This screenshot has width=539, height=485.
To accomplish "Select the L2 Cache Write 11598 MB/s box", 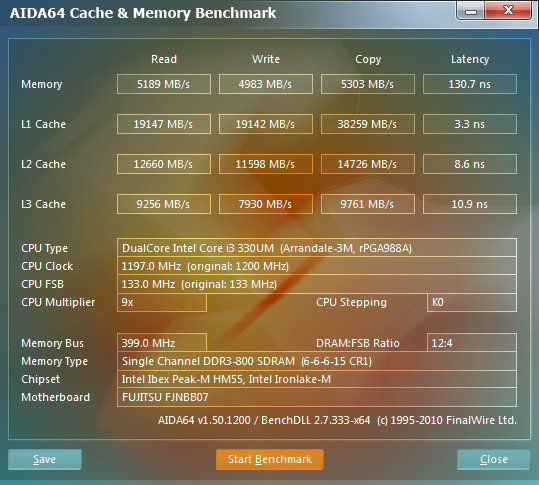I will tap(266, 164).
